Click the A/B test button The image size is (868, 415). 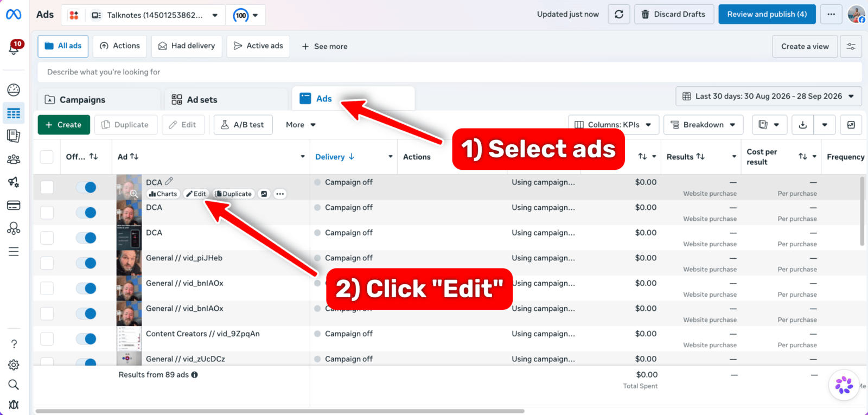pyautogui.click(x=243, y=125)
